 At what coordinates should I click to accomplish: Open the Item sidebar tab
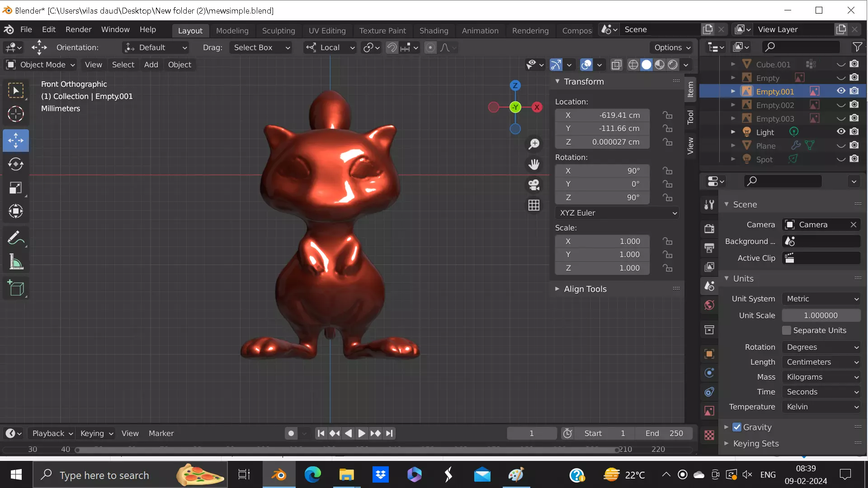click(690, 89)
